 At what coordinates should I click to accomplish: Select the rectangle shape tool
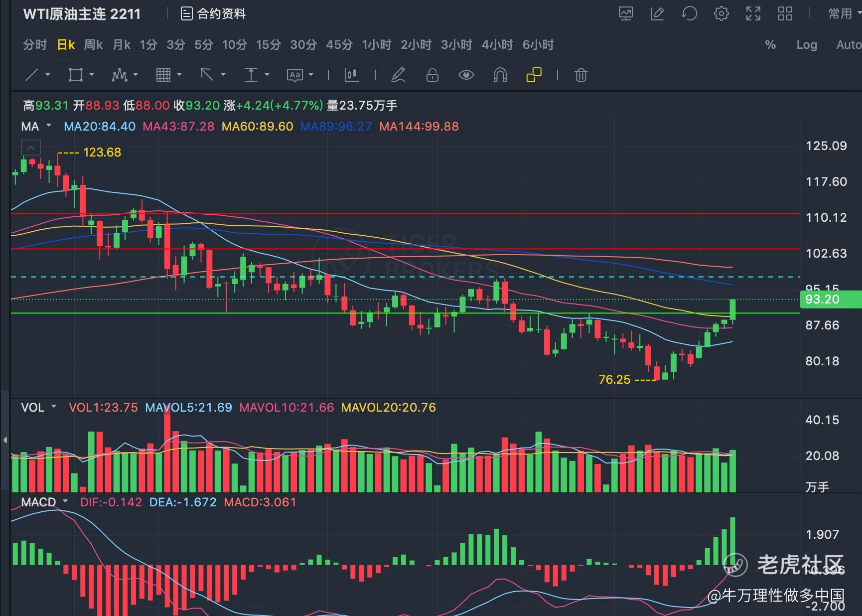click(x=76, y=75)
